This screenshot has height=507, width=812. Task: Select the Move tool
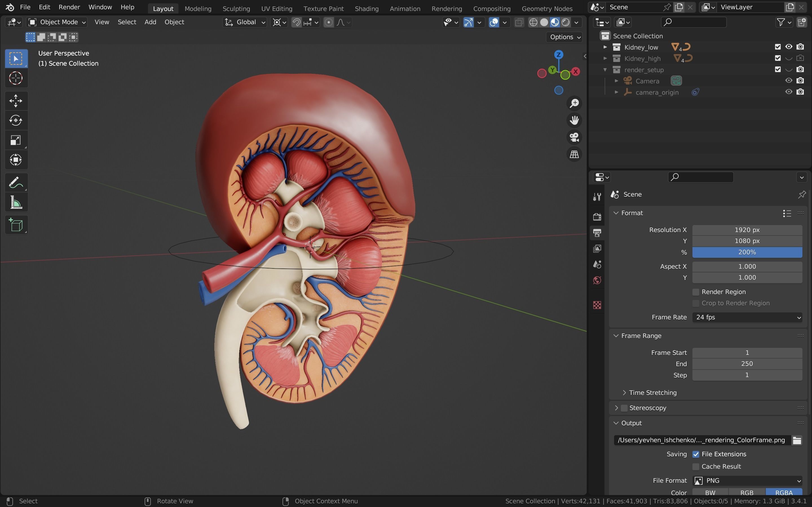16,101
